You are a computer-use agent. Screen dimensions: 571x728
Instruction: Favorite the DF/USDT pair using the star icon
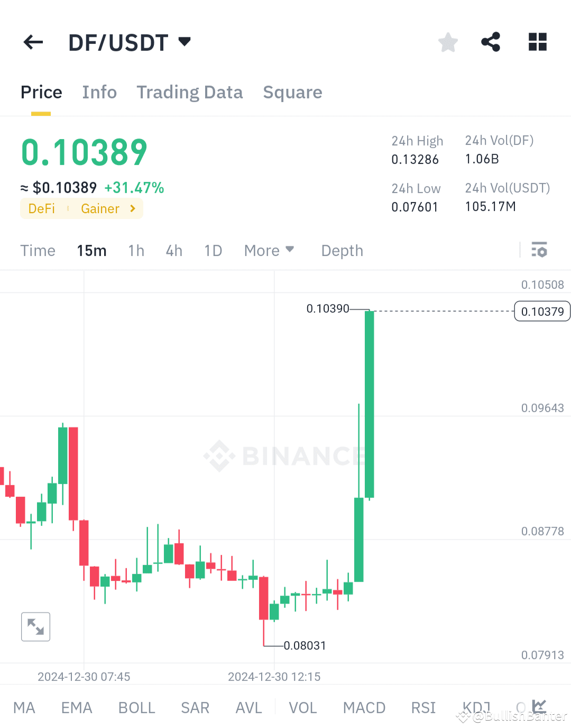[448, 42]
